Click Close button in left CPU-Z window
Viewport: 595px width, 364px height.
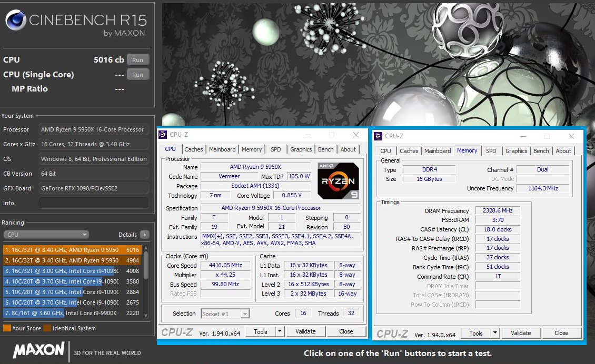(x=346, y=331)
